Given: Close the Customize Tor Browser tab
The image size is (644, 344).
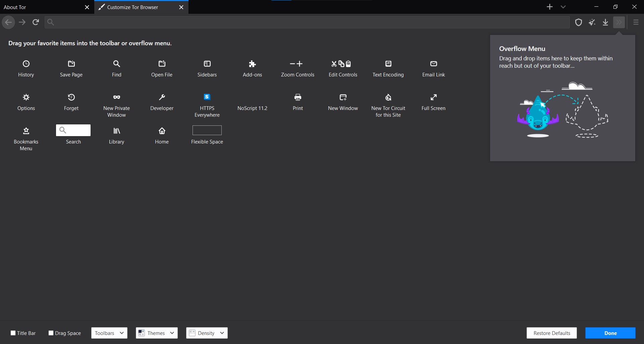Looking at the screenshot, I should [181, 7].
